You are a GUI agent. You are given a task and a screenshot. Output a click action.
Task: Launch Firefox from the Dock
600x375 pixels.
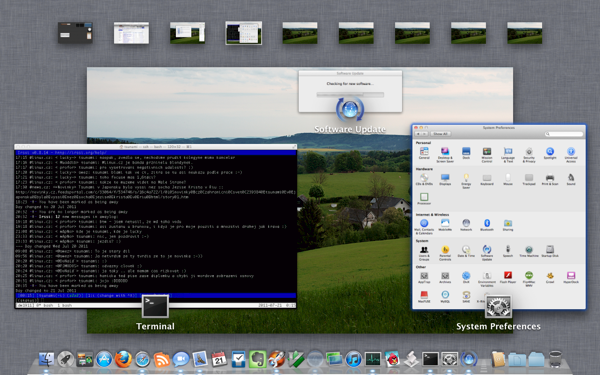[123, 359]
